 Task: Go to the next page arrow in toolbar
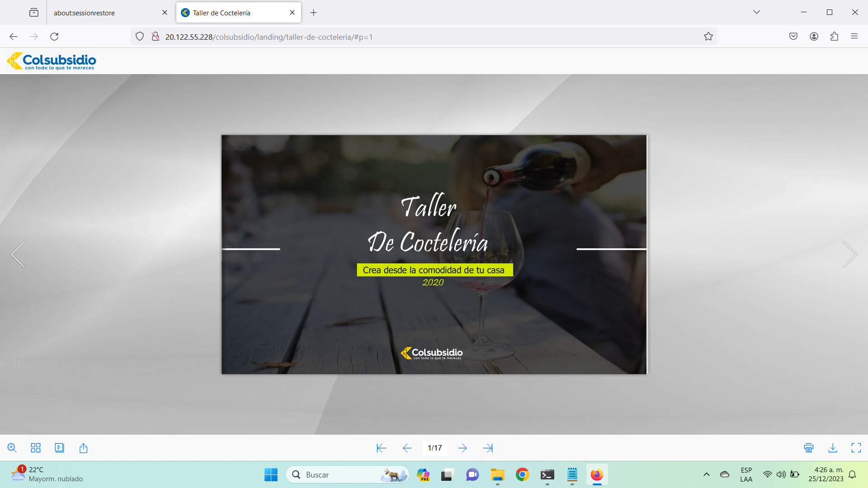coord(462,448)
